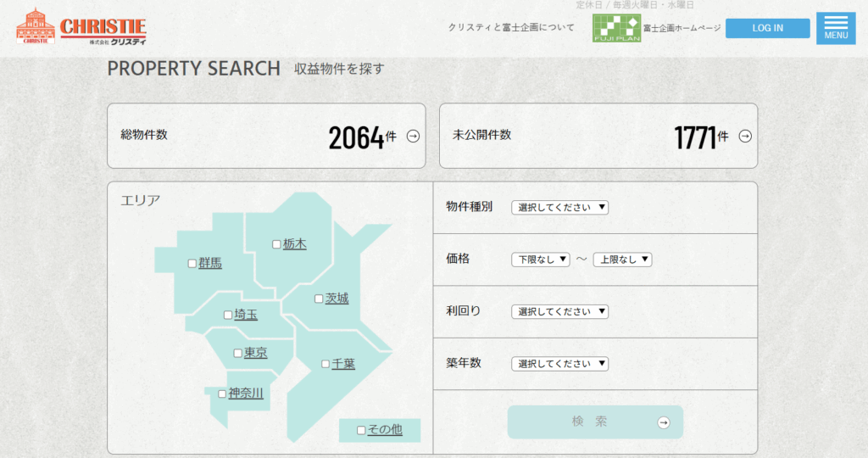Open the hamburger MENU icon
868x458 pixels.
[835, 28]
